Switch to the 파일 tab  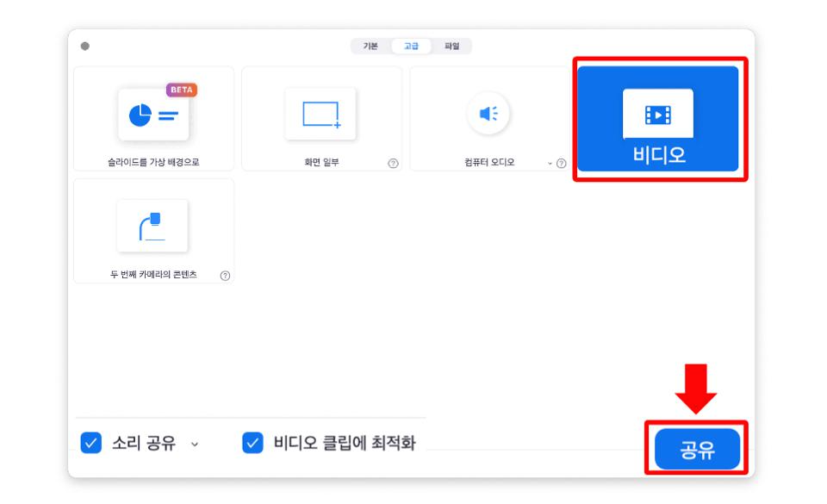(452, 47)
